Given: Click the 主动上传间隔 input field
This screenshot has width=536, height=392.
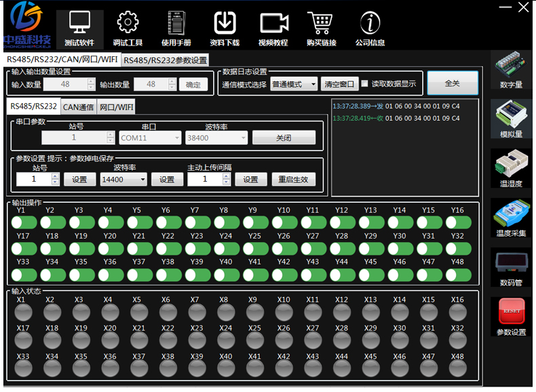Looking at the screenshot, I should coord(204,179).
